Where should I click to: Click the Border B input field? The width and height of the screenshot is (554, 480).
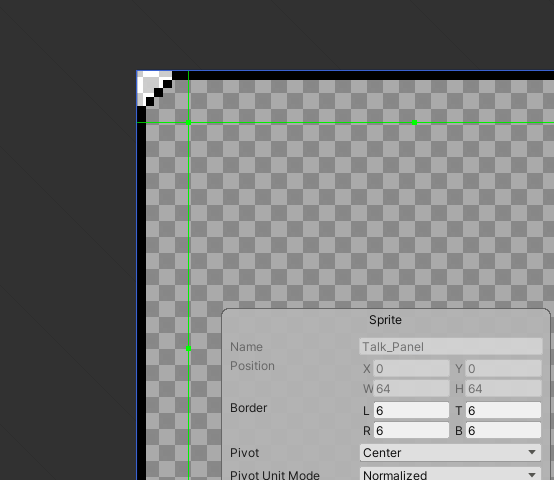pos(503,431)
